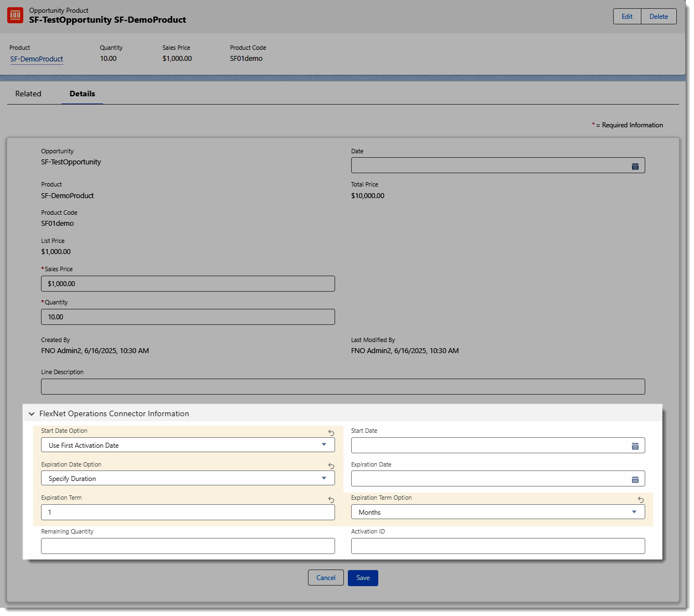
Task: Open the Expiration Date calendar picker
Action: point(635,479)
